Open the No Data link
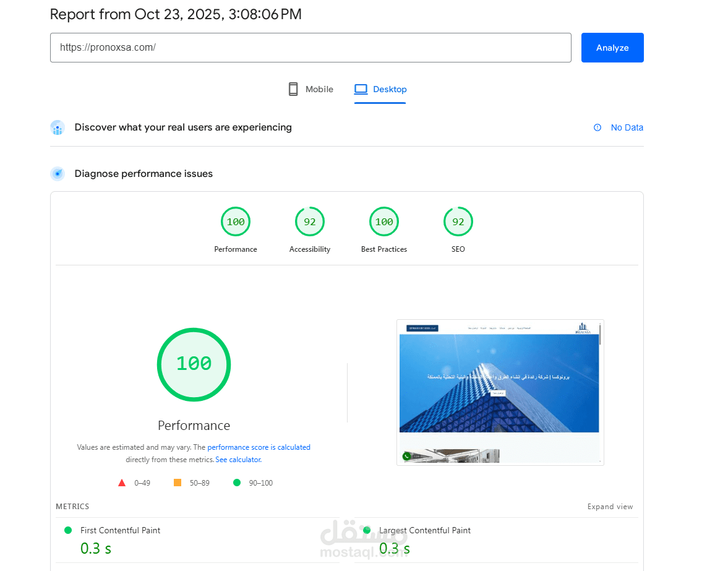 point(627,127)
